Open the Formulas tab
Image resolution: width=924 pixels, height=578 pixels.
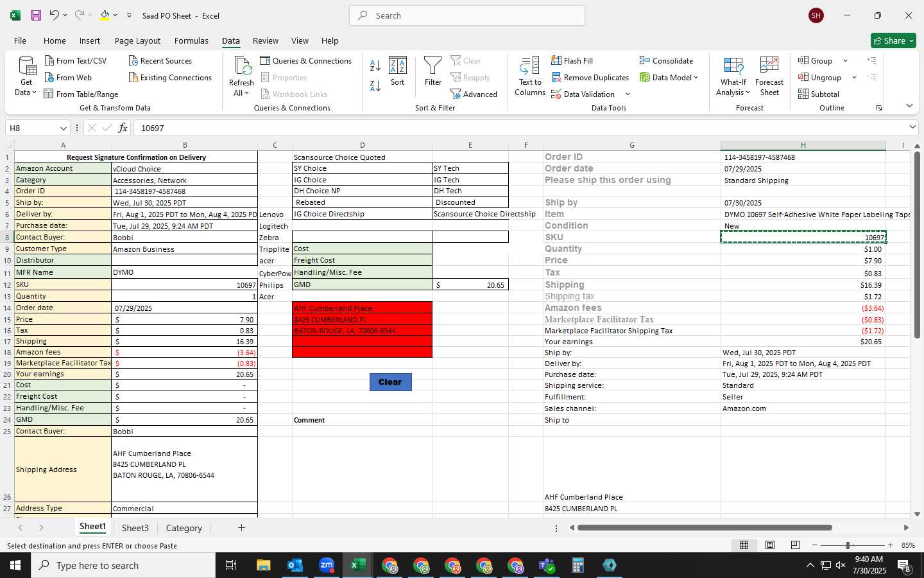191,40
